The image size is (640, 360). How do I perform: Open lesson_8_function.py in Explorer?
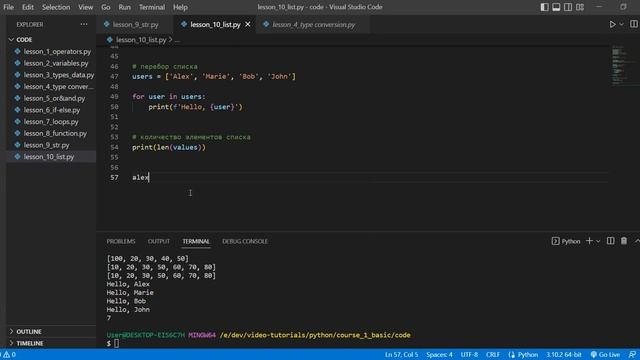51,133
